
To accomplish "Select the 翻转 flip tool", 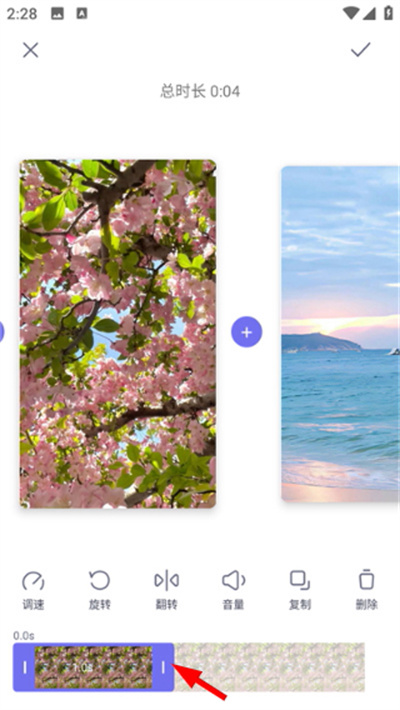I will (x=166, y=590).
